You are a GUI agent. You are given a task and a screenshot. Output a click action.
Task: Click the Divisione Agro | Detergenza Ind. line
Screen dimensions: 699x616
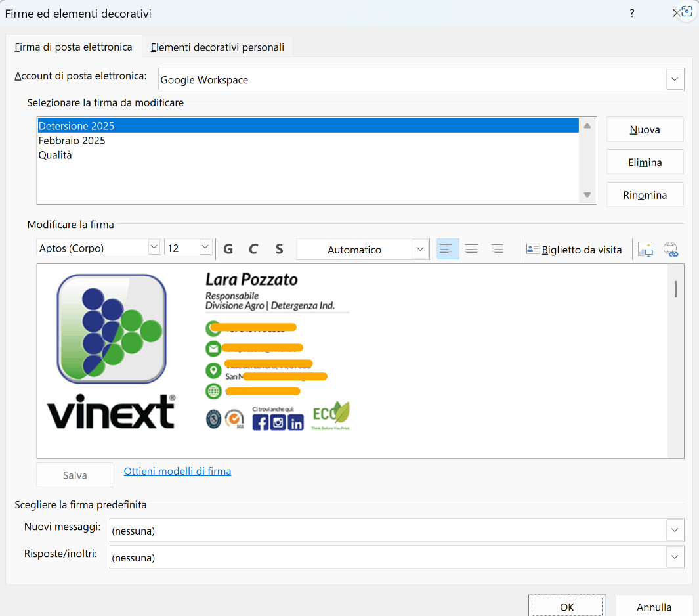tap(270, 305)
